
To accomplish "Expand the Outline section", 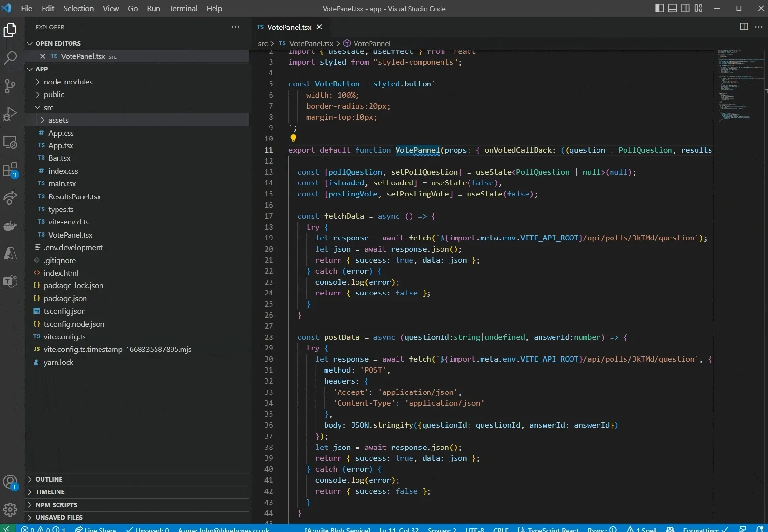I will coord(137,479).
